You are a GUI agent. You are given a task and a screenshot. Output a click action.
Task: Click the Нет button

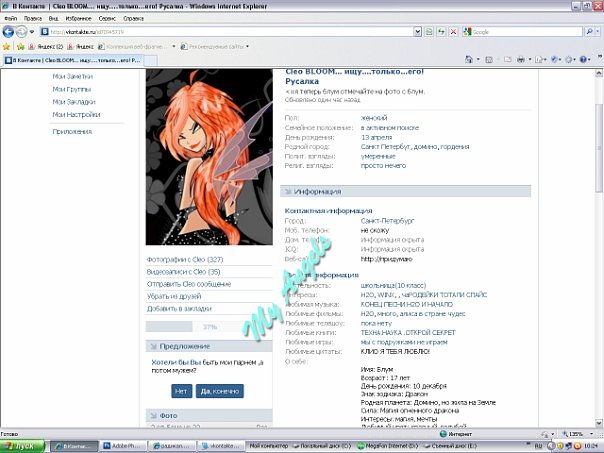pos(181,391)
